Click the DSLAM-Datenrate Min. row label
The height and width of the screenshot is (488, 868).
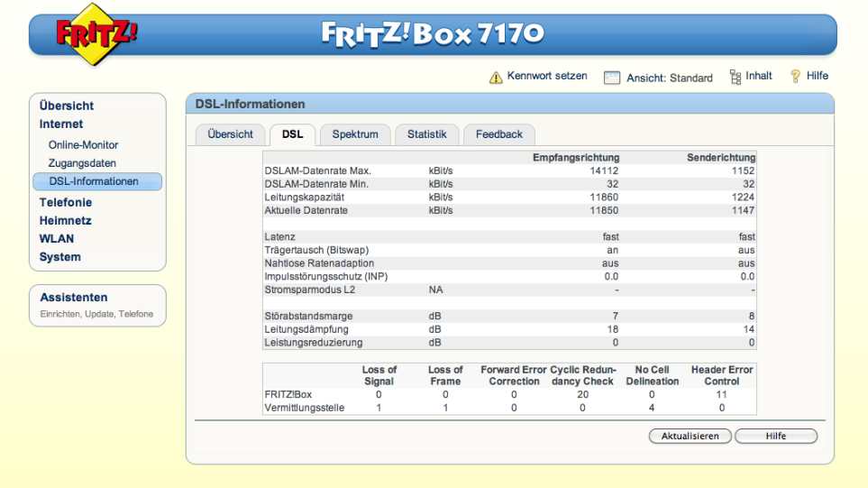pyautogui.click(x=316, y=184)
